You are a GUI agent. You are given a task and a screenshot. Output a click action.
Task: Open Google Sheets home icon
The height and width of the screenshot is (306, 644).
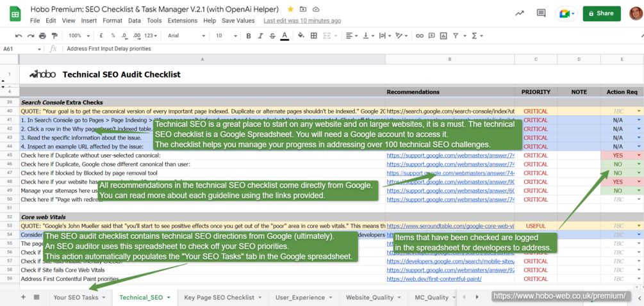15,14
